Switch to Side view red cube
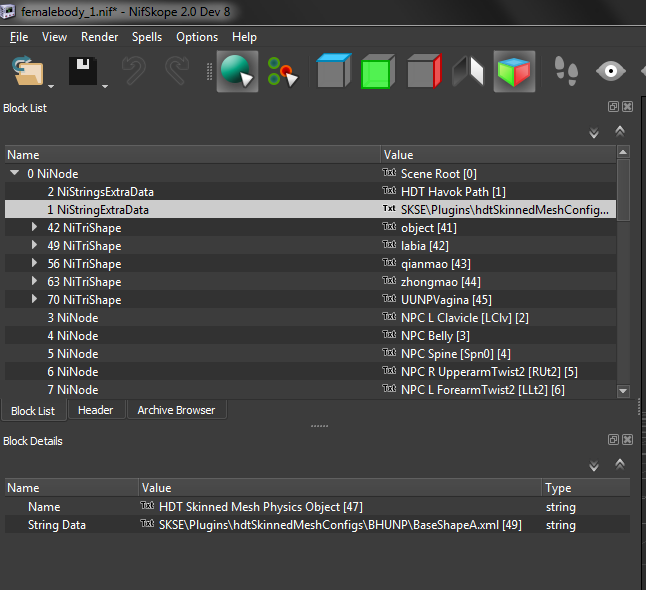The image size is (646, 590). point(424,71)
